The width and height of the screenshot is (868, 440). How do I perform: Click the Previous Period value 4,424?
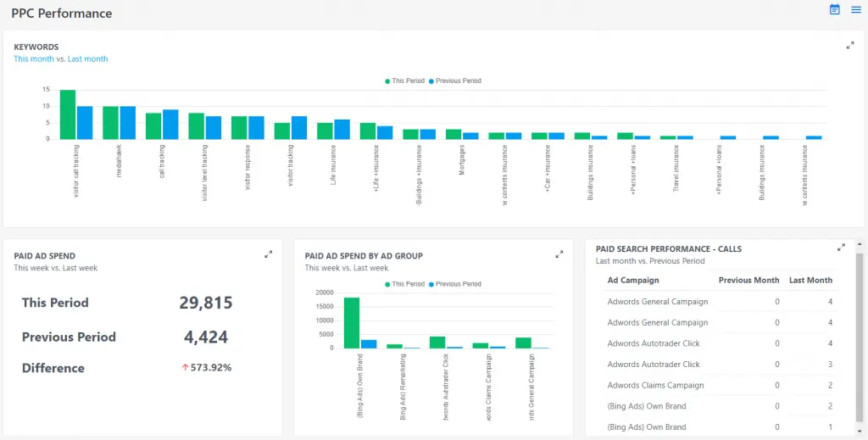tap(206, 337)
